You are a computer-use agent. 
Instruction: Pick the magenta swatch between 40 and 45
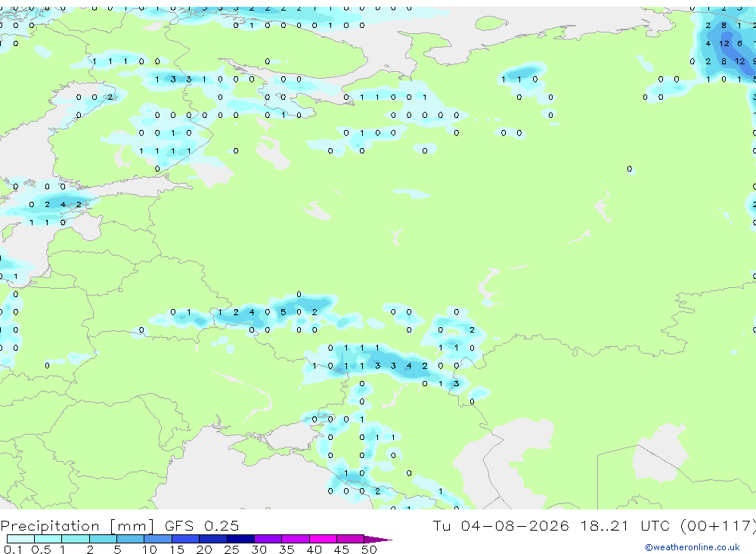323,539
